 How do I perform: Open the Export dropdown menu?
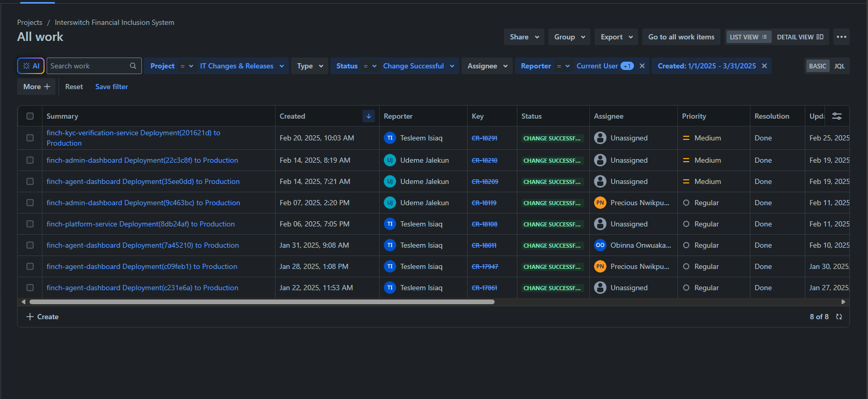[x=616, y=37]
